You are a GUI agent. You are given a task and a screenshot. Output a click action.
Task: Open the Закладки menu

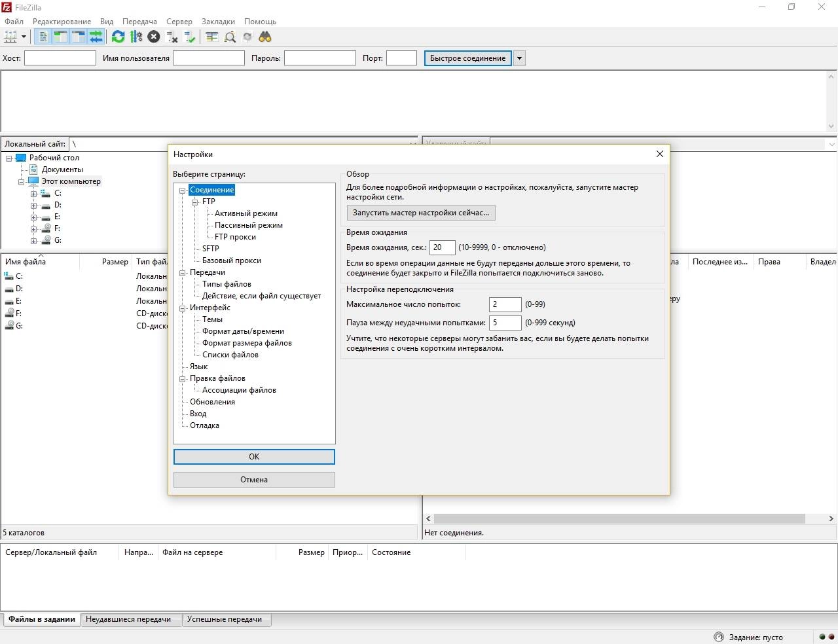pos(218,22)
